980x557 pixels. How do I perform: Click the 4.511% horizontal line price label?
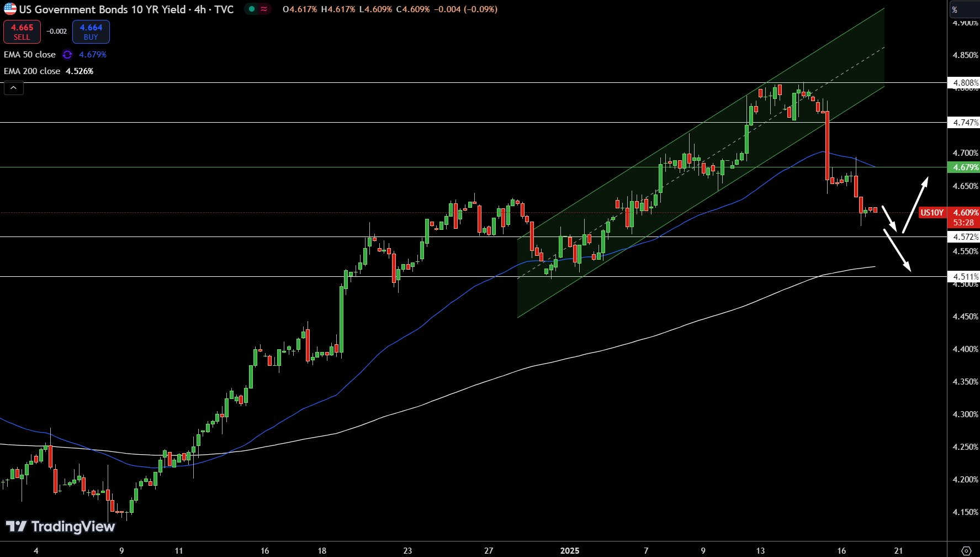963,277
